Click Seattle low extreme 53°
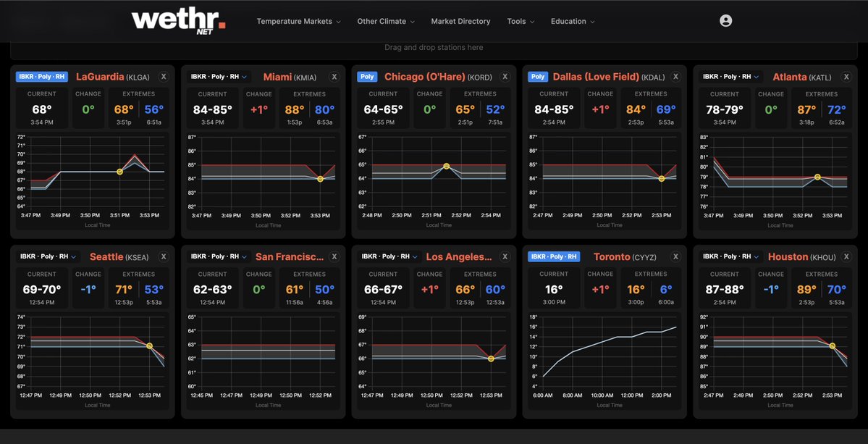This screenshot has height=444, width=868. point(154,290)
